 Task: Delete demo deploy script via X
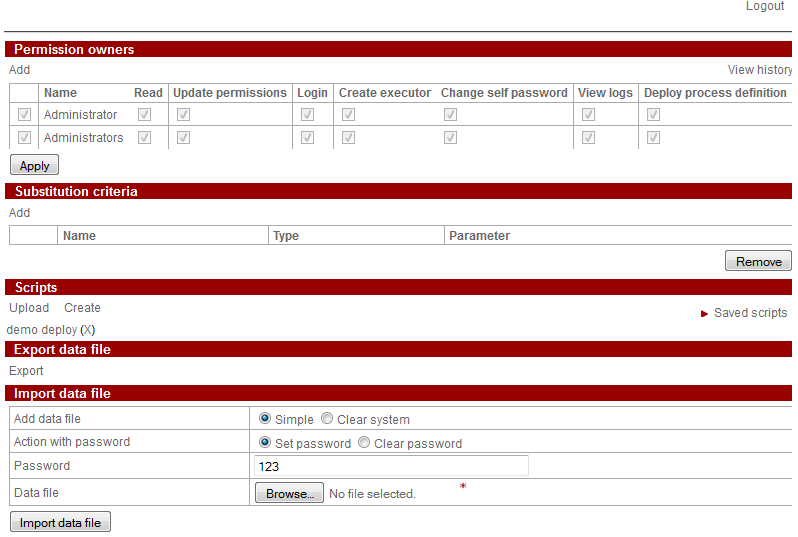[x=88, y=330]
